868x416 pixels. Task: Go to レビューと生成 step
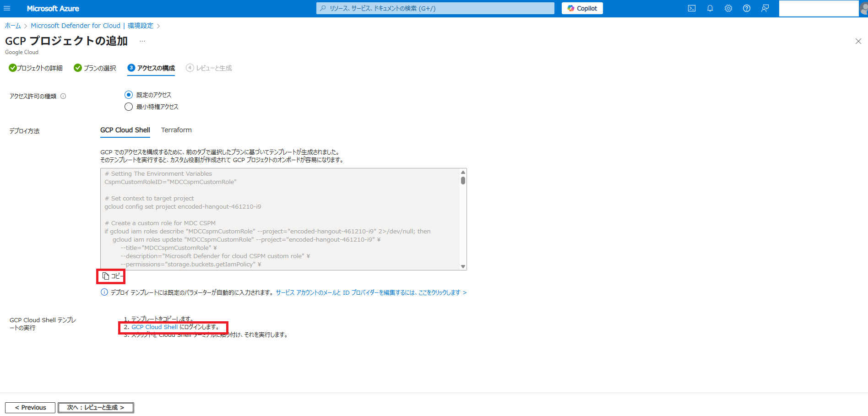[209, 68]
